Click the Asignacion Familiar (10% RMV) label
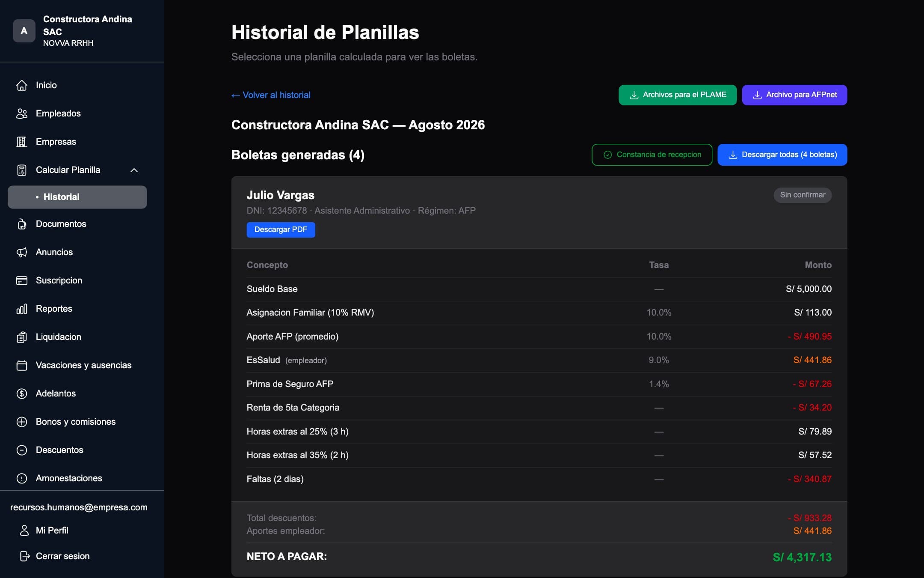The width and height of the screenshot is (924, 578). tap(310, 313)
